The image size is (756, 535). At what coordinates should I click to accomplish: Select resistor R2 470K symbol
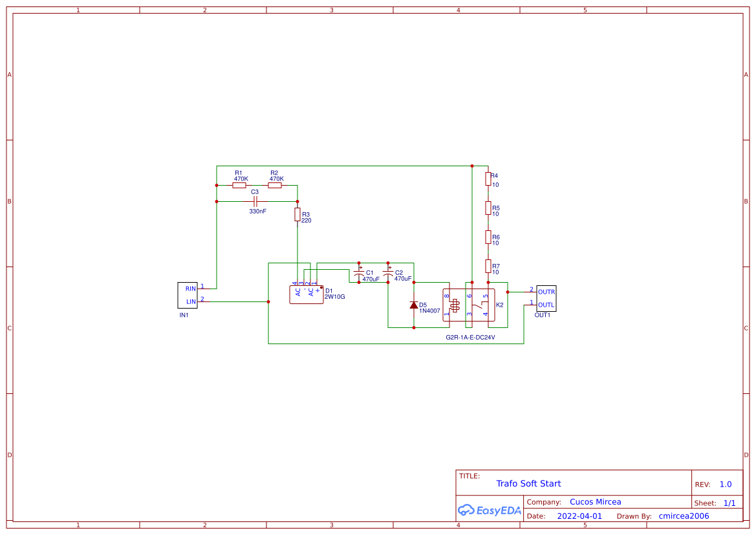click(275, 184)
